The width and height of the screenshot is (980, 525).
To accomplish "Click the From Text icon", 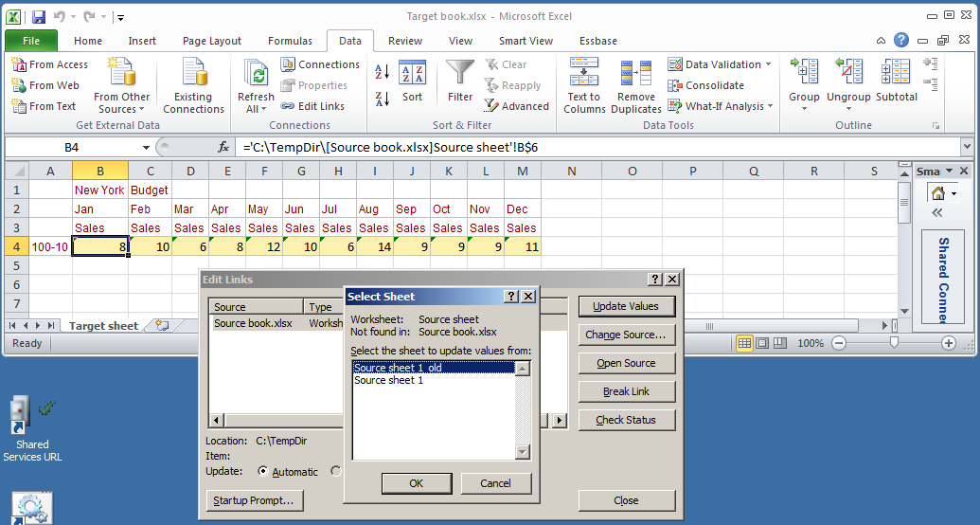I will coord(19,106).
